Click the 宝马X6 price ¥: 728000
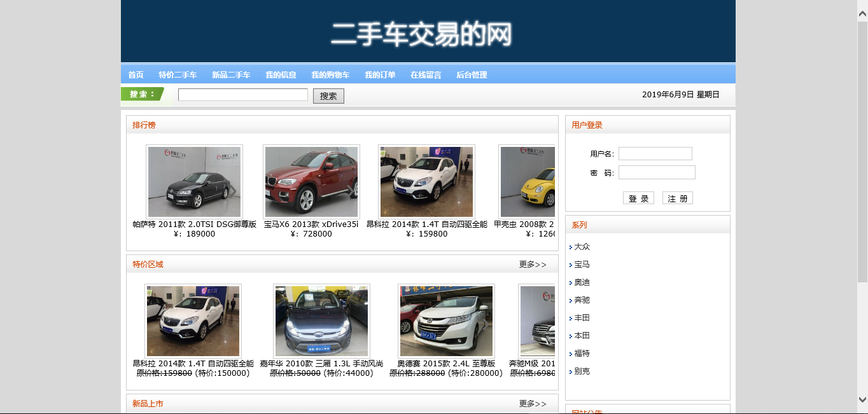 [311, 234]
